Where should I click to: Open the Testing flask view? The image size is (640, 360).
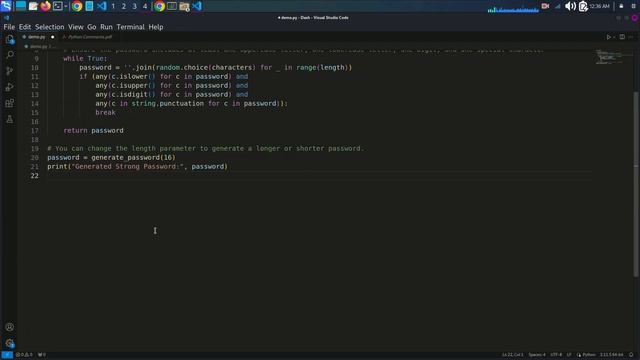click(x=9, y=119)
